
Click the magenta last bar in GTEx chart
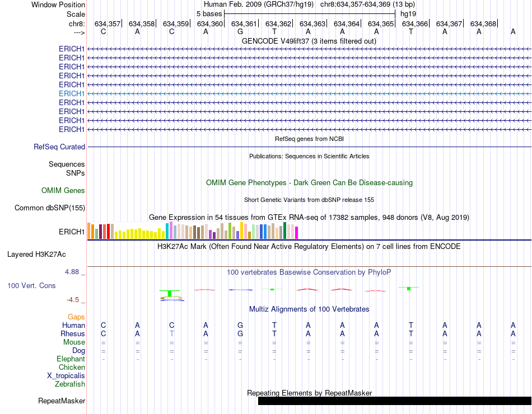pyautogui.click(x=297, y=233)
